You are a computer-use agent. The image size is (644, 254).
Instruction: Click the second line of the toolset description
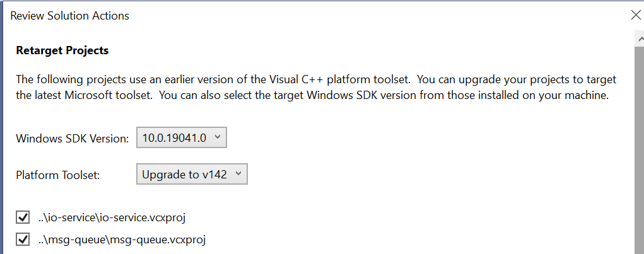point(312,96)
